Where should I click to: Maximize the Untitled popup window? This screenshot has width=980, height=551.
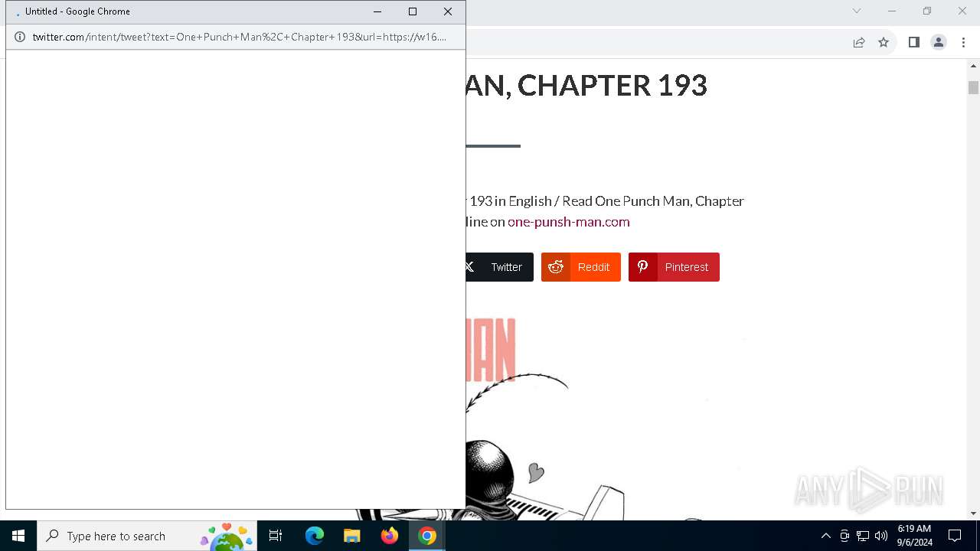(x=413, y=11)
